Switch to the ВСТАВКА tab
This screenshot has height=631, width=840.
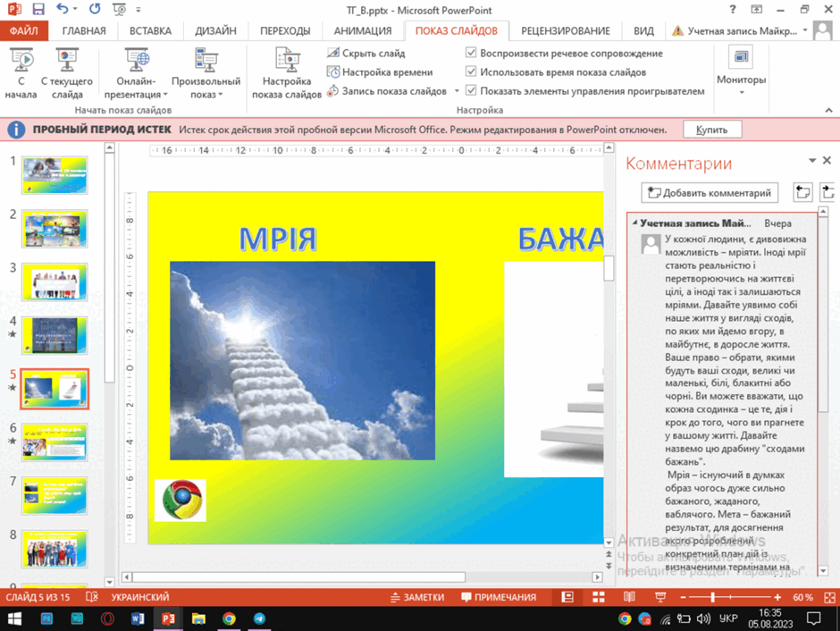pyautogui.click(x=150, y=30)
